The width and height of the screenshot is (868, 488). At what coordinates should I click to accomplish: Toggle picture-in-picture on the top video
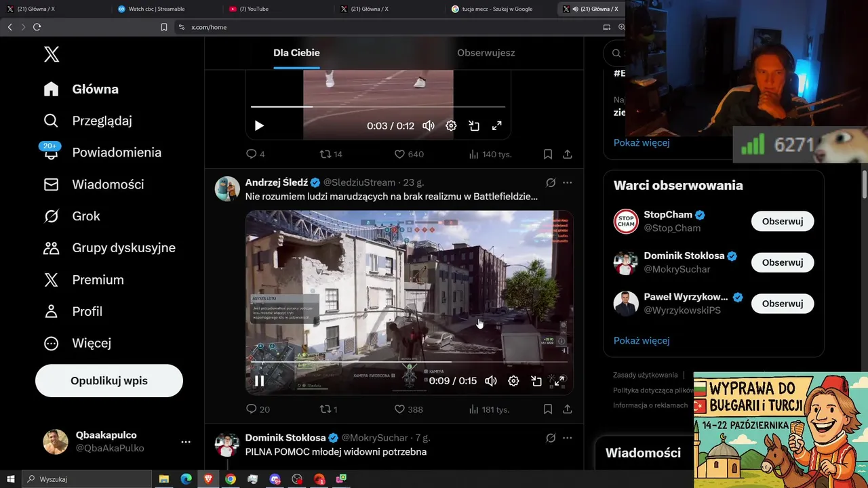pos(474,126)
